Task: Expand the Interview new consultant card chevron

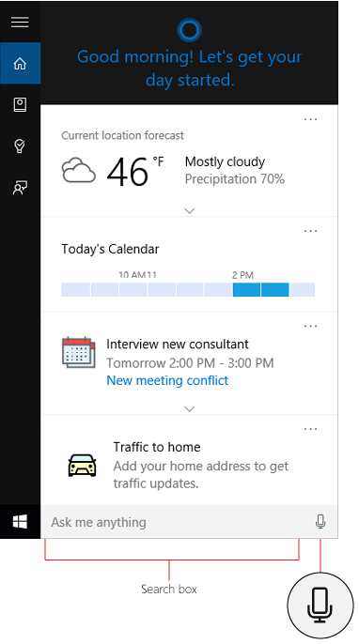Action: 189,408
